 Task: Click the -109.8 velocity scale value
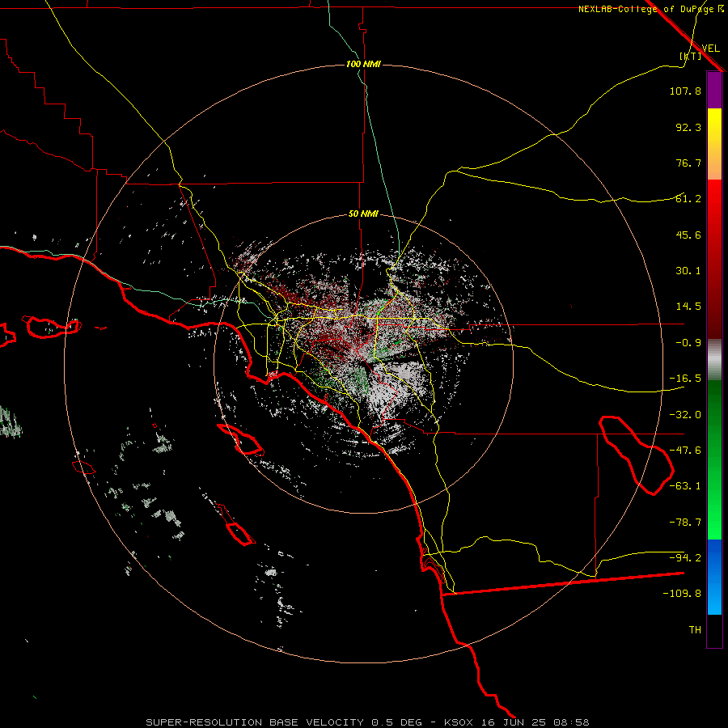click(x=682, y=594)
